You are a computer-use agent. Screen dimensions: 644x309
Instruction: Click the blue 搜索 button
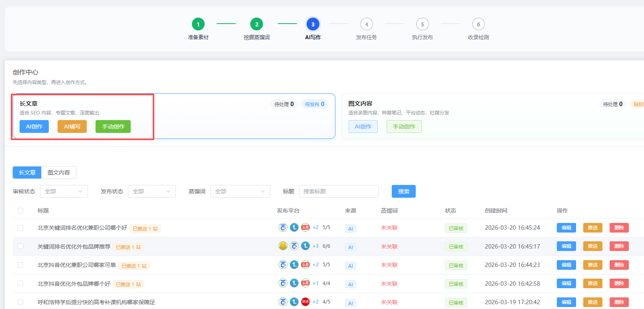pyautogui.click(x=404, y=191)
